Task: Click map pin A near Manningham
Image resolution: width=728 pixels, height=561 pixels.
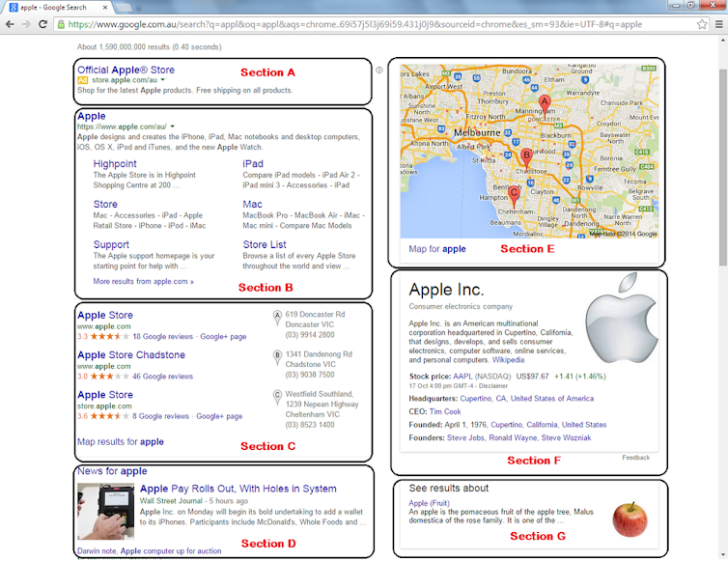Action: pos(545,105)
